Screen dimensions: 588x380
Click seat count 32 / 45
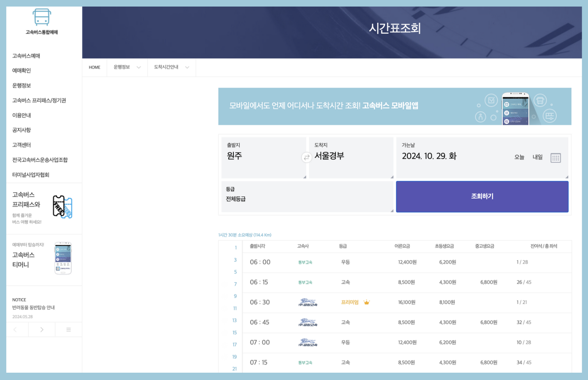click(524, 322)
